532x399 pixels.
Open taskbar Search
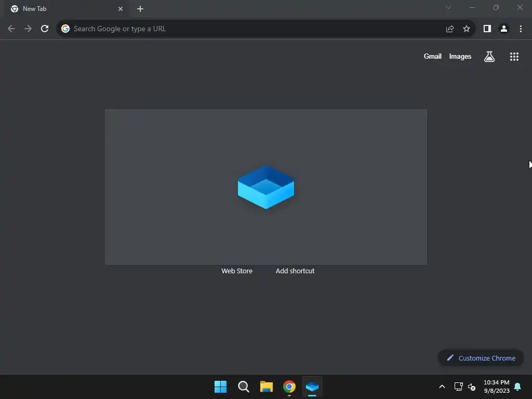244,387
